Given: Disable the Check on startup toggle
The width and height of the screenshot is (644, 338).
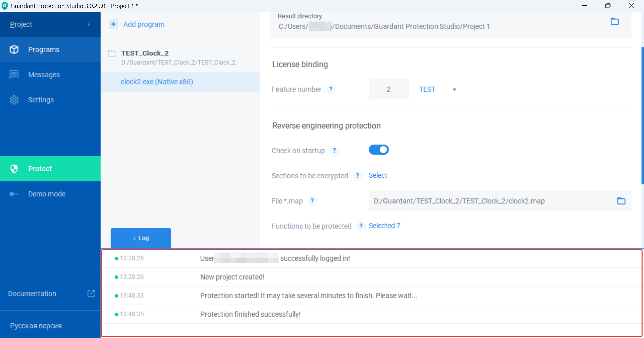Looking at the screenshot, I should (x=378, y=150).
